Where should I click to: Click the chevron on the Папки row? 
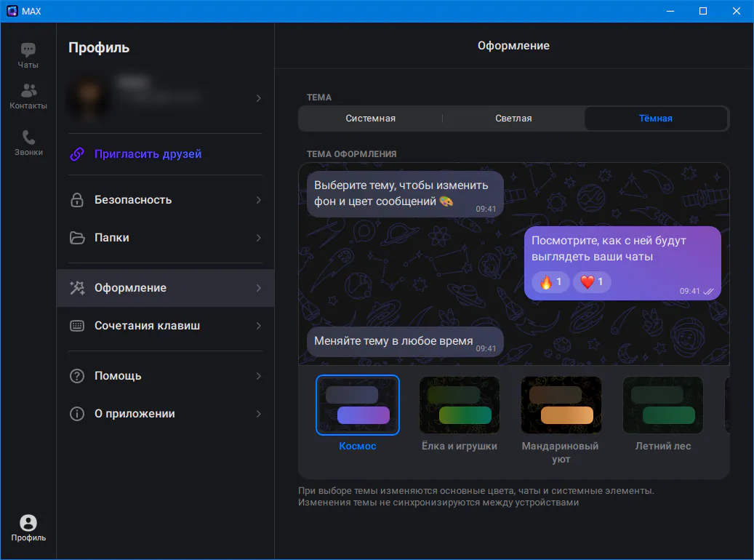click(x=259, y=238)
